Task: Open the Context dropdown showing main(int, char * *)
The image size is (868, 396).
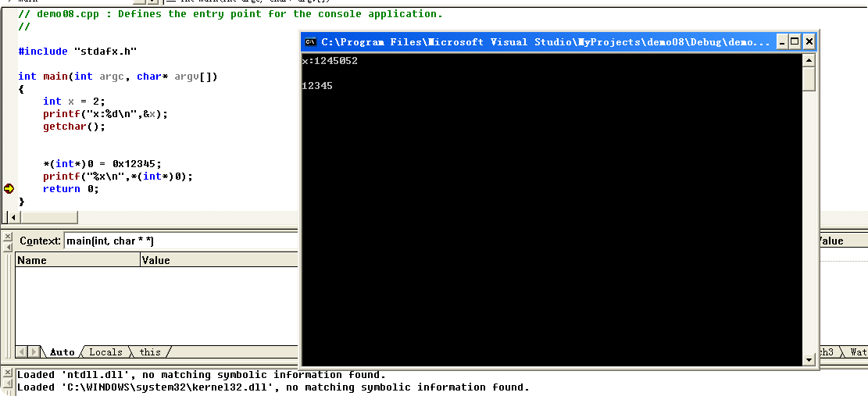Action: click(180, 241)
